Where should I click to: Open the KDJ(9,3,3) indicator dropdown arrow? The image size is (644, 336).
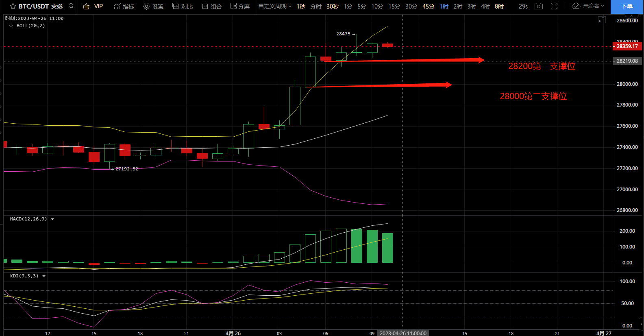point(44,276)
